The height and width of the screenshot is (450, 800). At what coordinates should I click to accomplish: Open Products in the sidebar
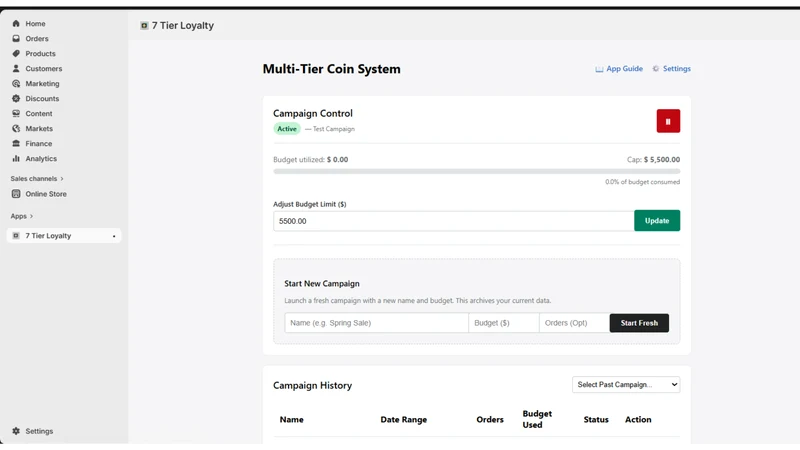click(x=40, y=54)
